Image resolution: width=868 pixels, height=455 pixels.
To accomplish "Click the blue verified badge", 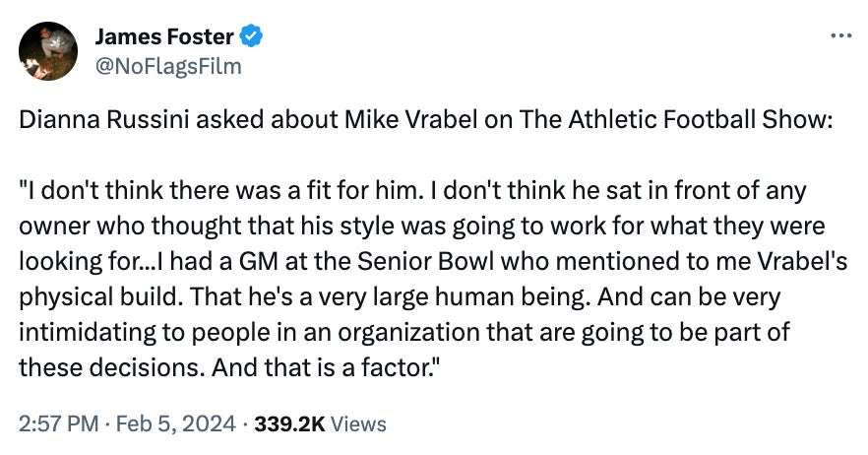I will [x=252, y=38].
